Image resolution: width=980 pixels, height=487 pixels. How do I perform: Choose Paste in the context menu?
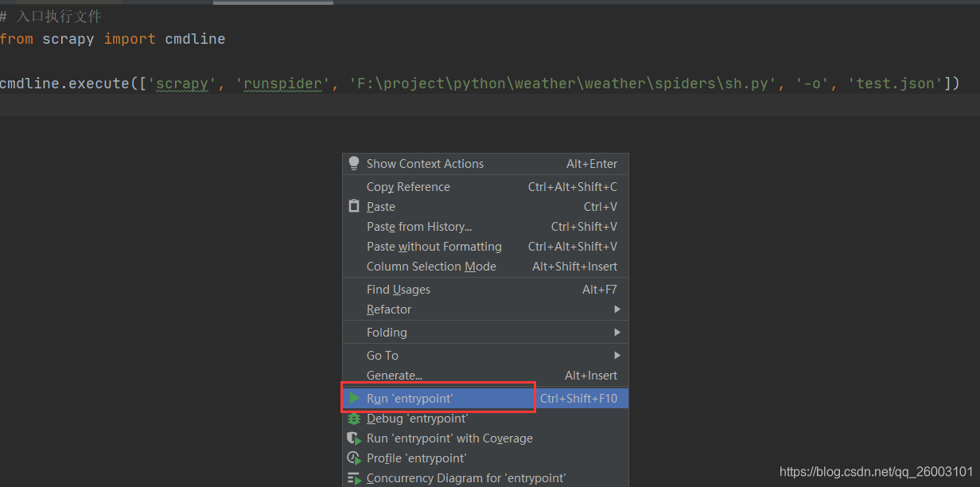click(x=485, y=207)
